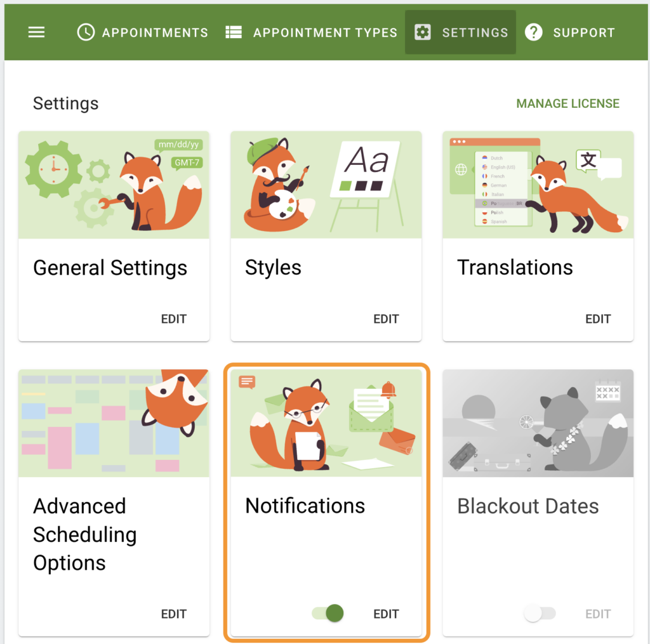Click the Styles painter fox illustration
Viewport: 650px width, 644px height.
[x=326, y=185]
